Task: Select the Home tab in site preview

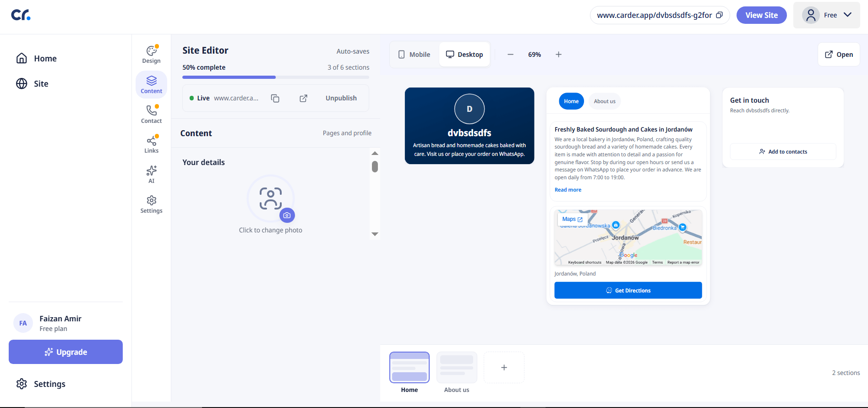Action: [x=571, y=101]
